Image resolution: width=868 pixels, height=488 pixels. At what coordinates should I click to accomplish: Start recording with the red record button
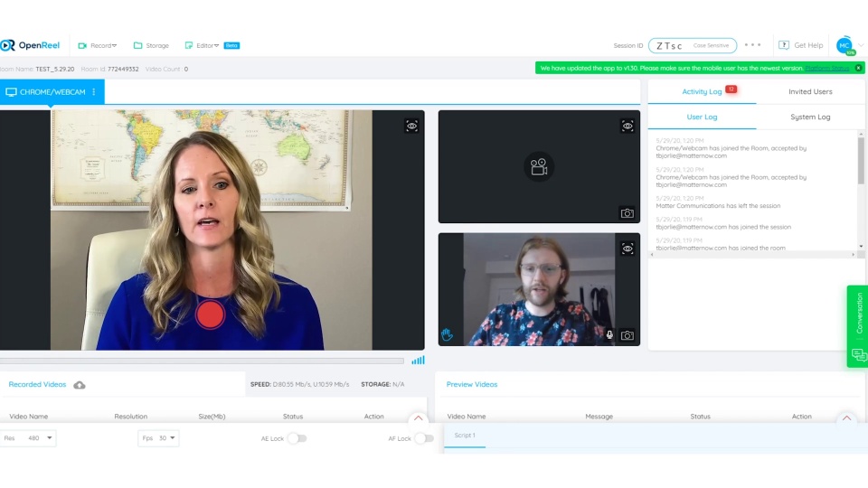click(x=210, y=314)
